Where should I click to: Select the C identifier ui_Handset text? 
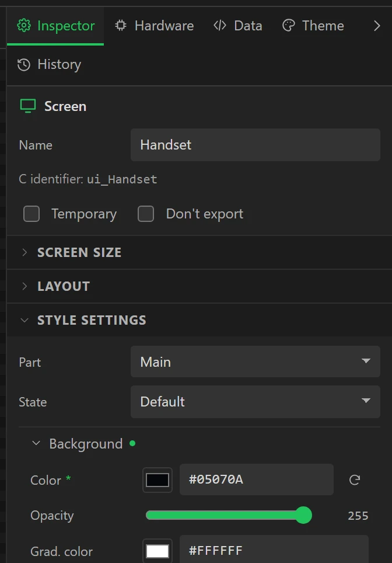click(122, 179)
